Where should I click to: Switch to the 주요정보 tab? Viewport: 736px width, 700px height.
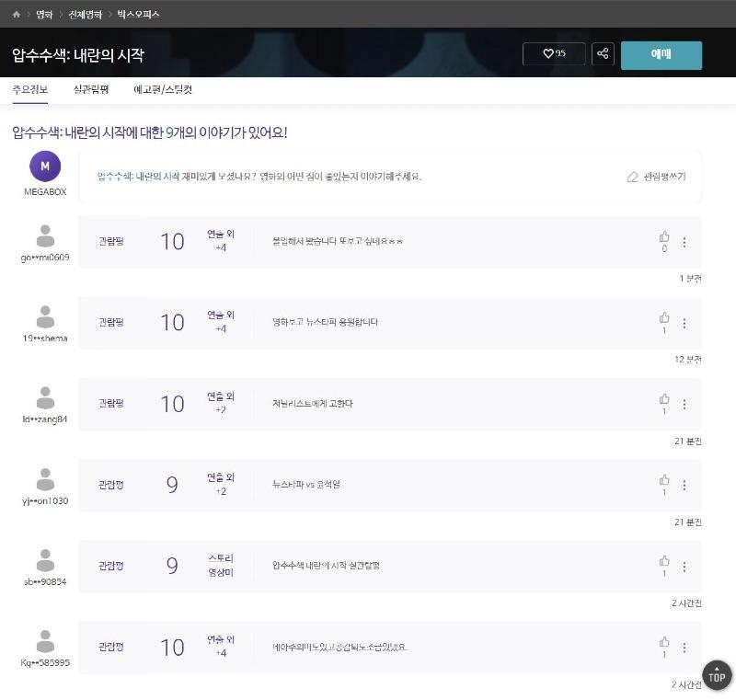tap(30, 89)
